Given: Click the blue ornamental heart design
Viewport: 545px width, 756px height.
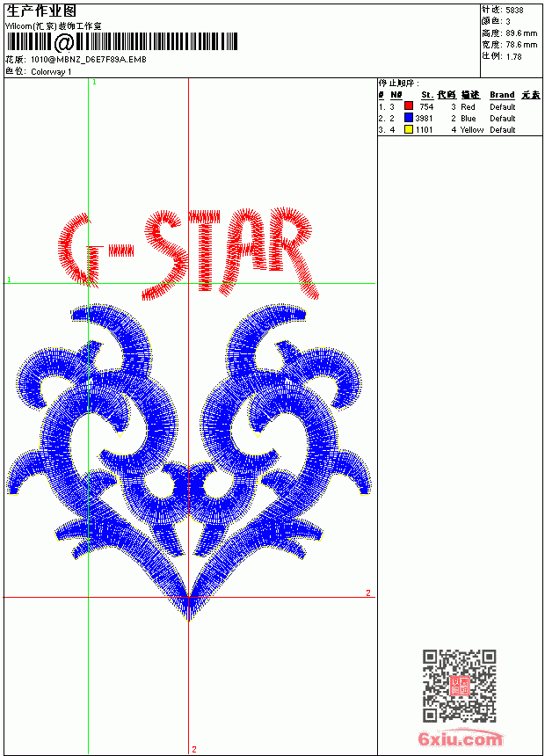Looking at the screenshot, I should point(189,462).
